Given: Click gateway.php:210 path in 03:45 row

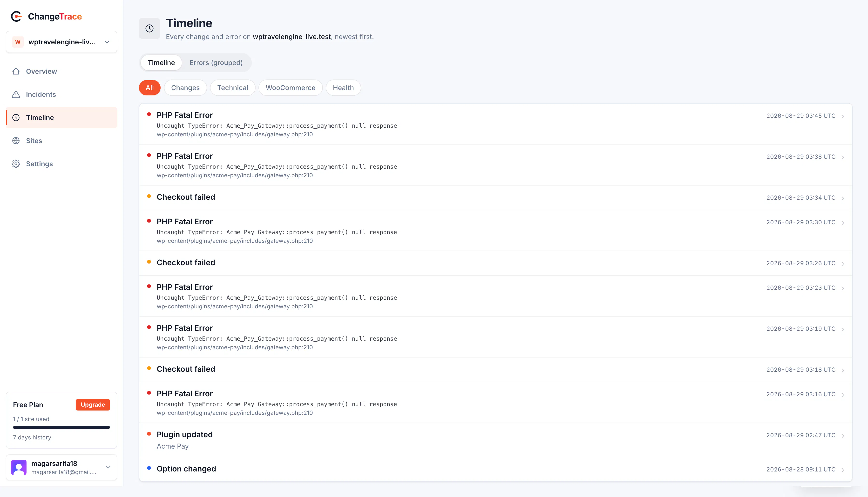Looking at the screenshot, I should 235,134.
